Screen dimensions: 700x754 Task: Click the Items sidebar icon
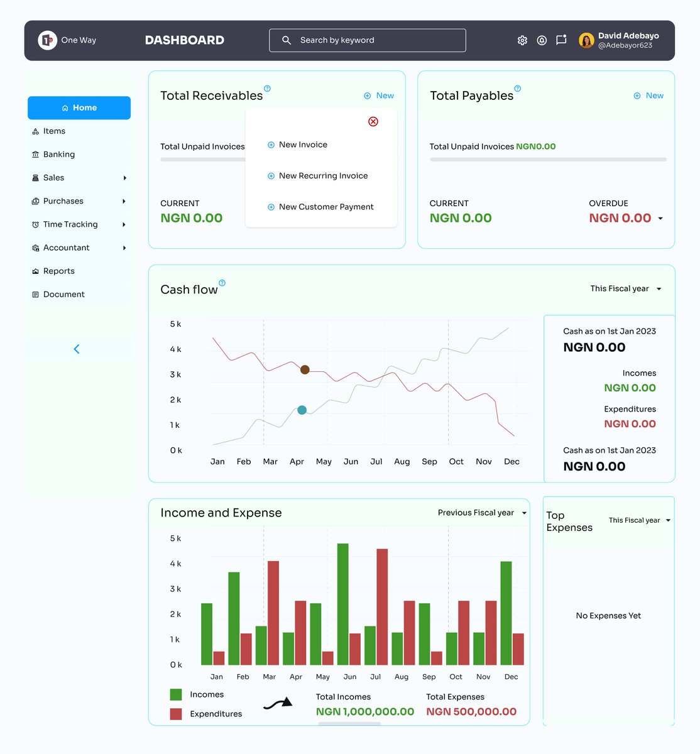(x=35, y=131)
